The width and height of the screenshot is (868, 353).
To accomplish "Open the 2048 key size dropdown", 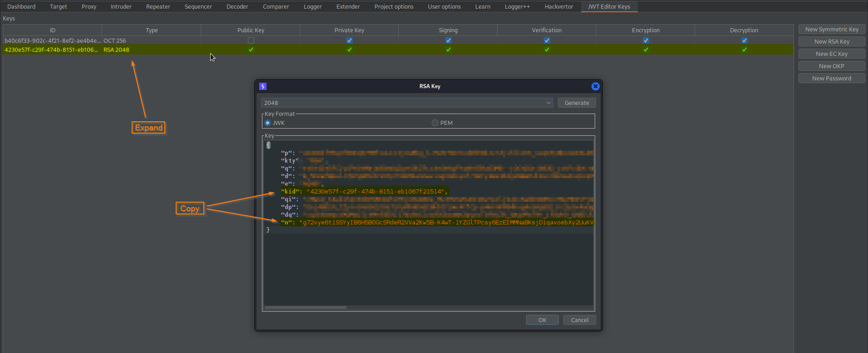I will click(x=407, y=103).
